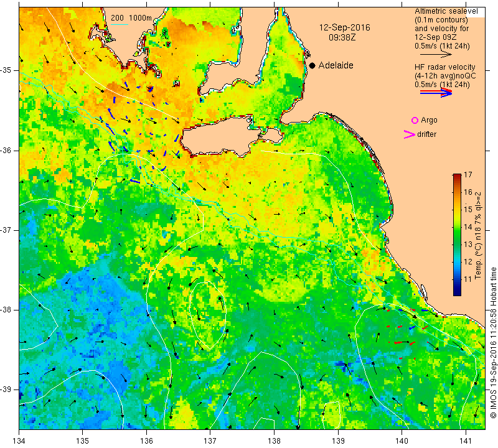Click the 14 value on the color bar

point(468,227)
